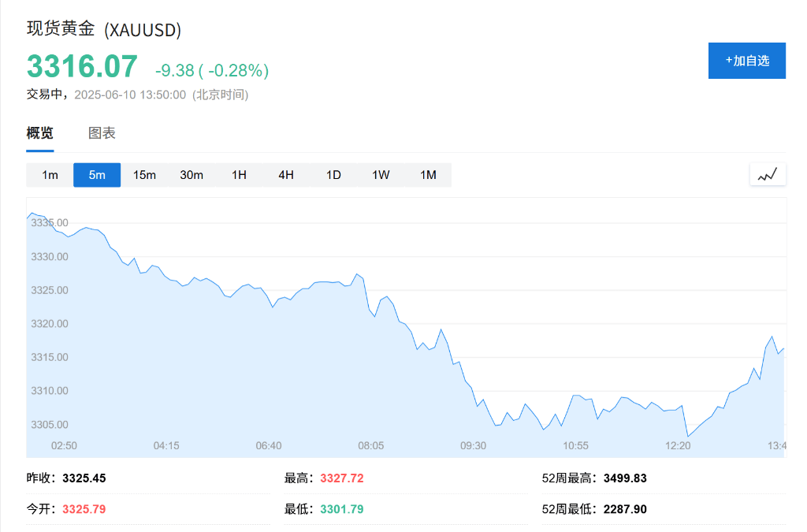807x532 pixels.
Task: Click the 3315.00 y-axis label
Action: pos(50,357)
